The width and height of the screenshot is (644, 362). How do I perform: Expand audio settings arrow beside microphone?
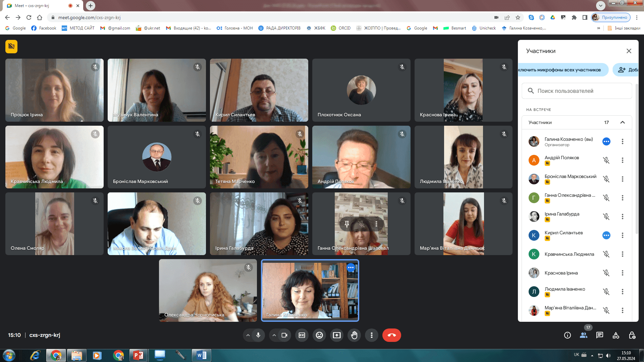click(248, 335)
